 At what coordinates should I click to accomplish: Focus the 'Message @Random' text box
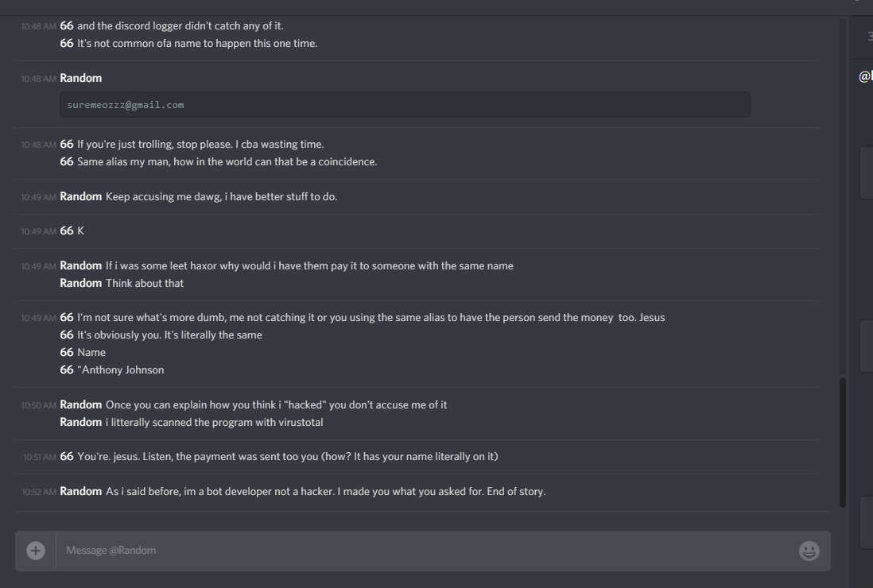click(x=426, y=551)
